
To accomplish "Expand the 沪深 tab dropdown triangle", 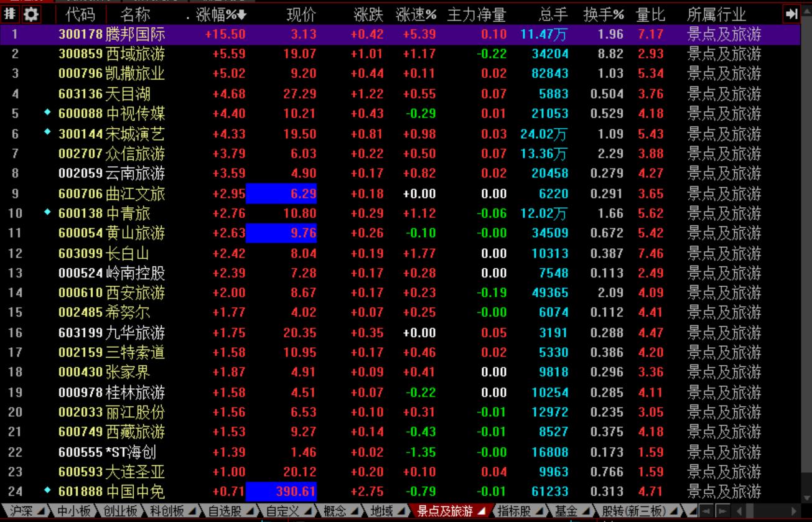I will 42,511.
